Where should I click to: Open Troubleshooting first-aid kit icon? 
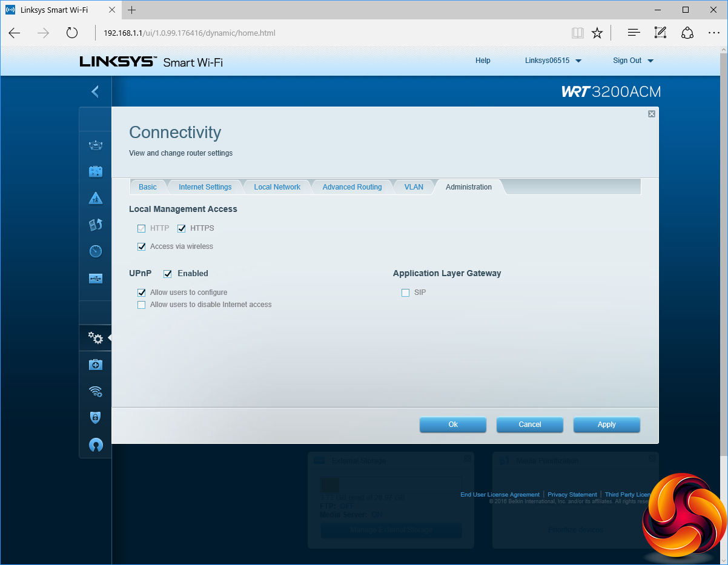pyautogui.click(x=96, y=365)
